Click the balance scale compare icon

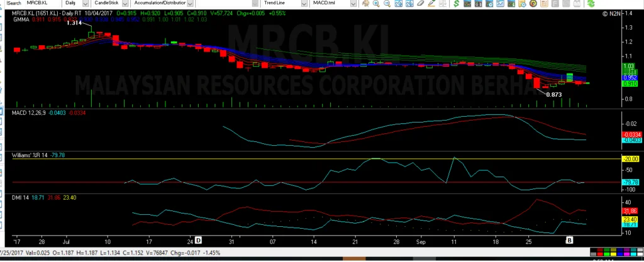(443, 3)
